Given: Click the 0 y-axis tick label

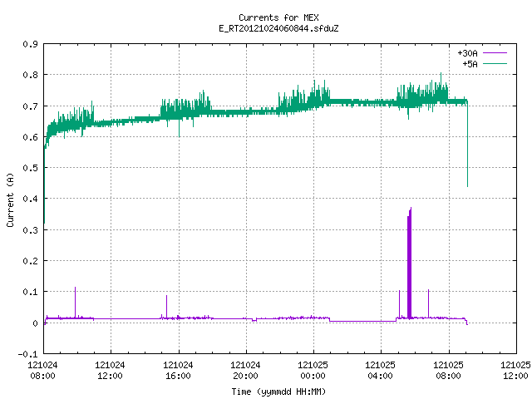Looking at the screenshot, I should 35,323.
